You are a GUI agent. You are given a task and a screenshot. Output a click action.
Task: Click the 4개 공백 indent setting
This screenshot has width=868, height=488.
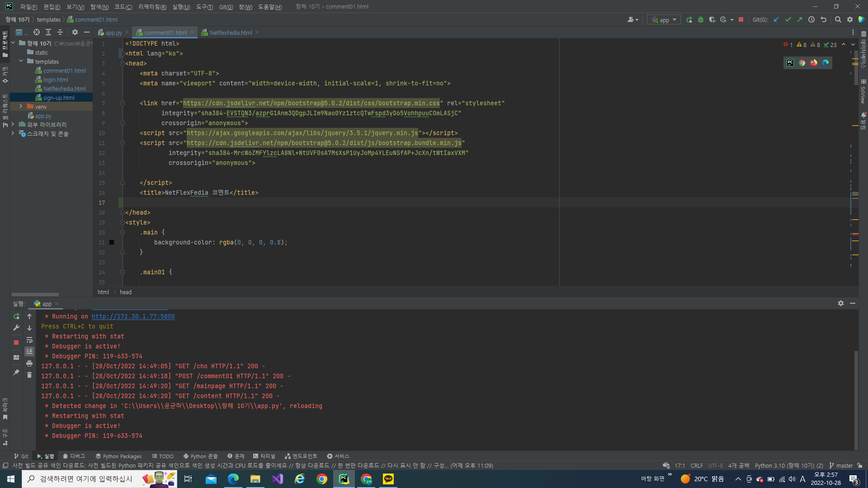(739, 465)
